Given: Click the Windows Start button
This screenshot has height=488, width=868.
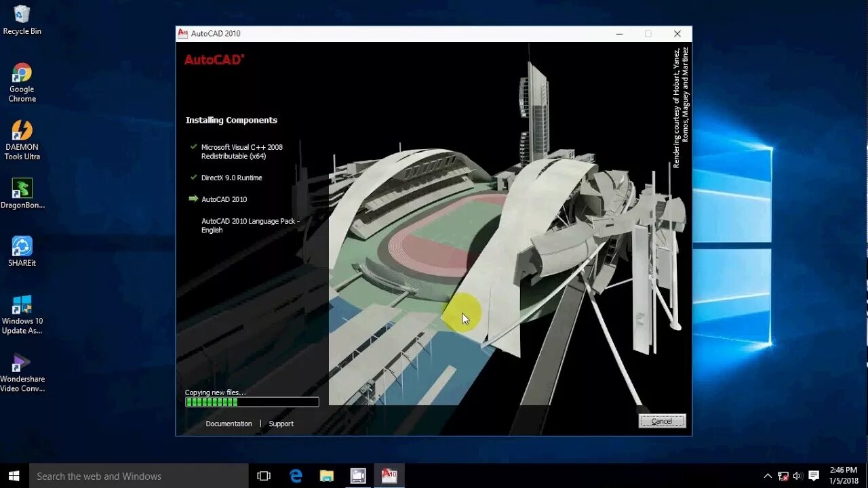Looking at the screenshot, I should pos(14,476).
